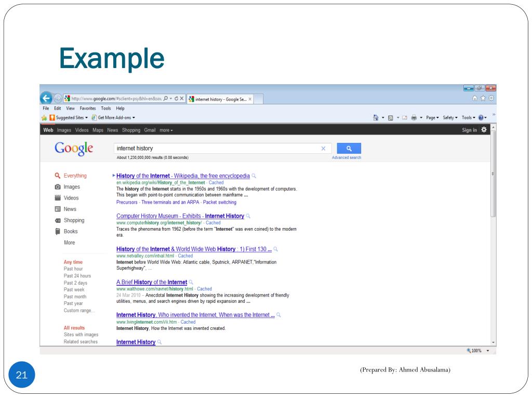Open Gmail in the black Google bar
The height and width of the screenshot is (399, 532).
click(150, 130)
